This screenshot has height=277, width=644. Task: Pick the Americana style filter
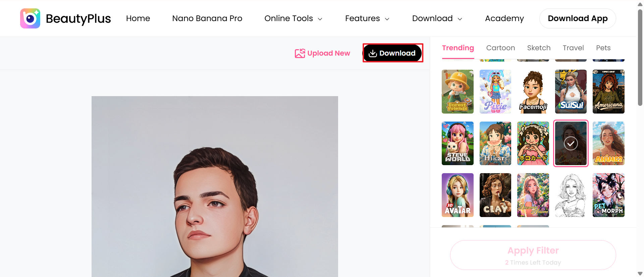608,91
